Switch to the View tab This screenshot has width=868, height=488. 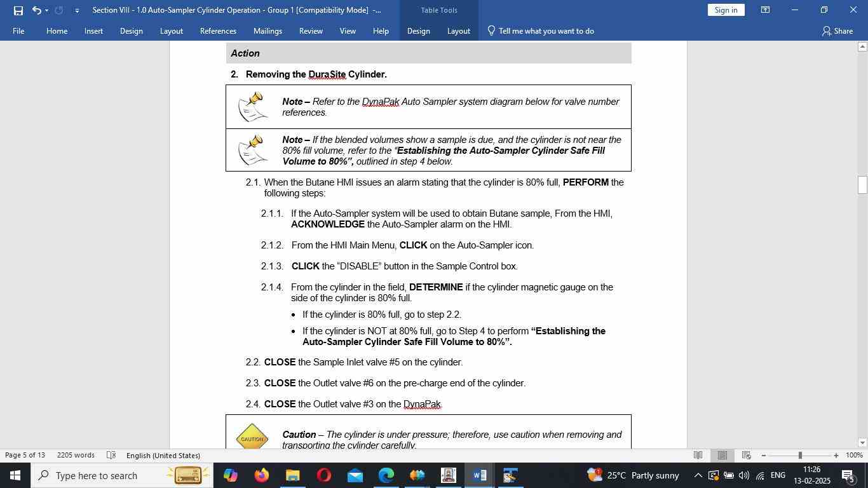click(348, 30)
